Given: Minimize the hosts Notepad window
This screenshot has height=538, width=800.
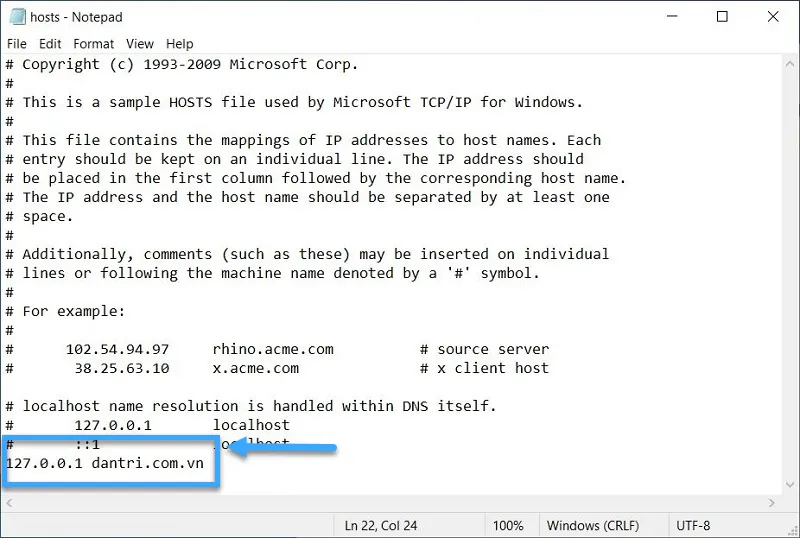Looking at the screenshot, I should (672, 16).
